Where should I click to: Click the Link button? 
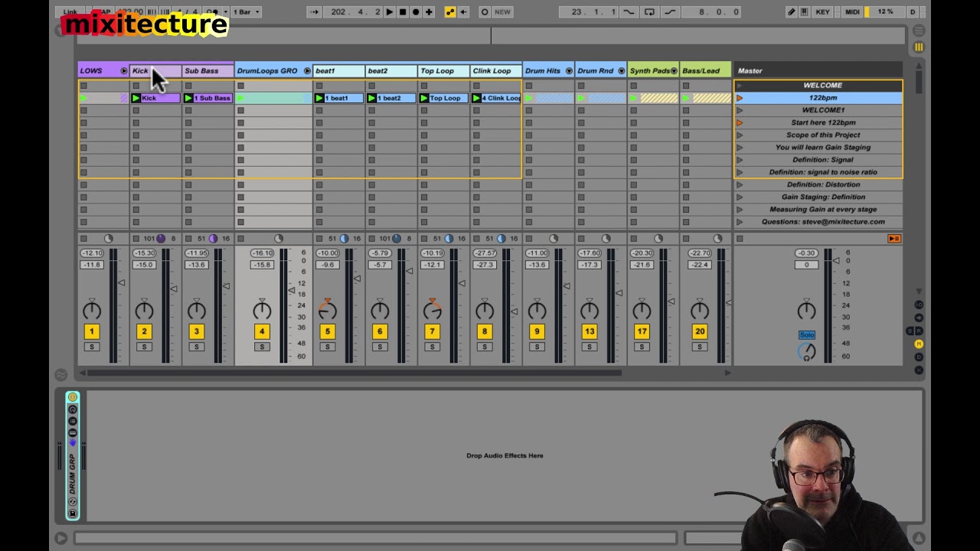click(x=70, y=11)
